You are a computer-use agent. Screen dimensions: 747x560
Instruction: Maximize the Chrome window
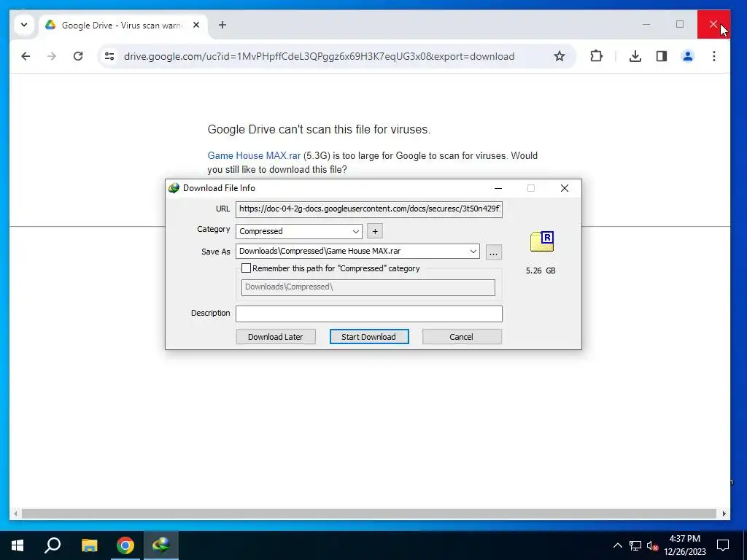pos(680,24)
